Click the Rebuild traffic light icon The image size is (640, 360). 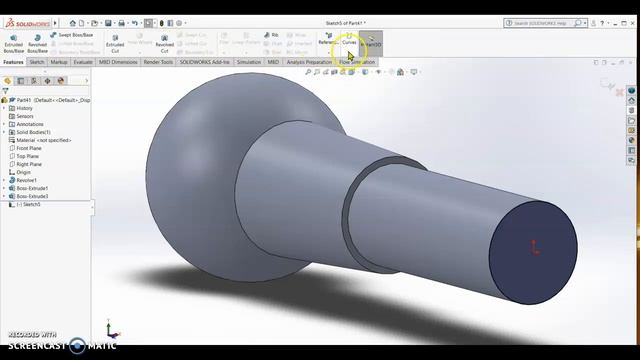162,23
